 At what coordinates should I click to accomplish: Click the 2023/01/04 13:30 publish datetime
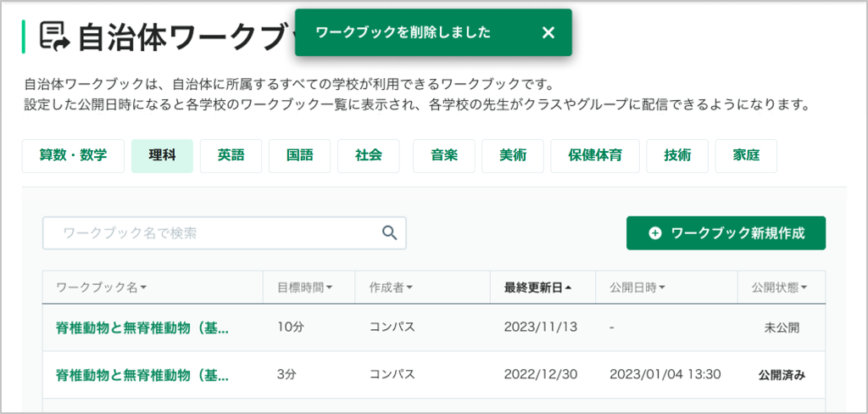tap(665, 375)
